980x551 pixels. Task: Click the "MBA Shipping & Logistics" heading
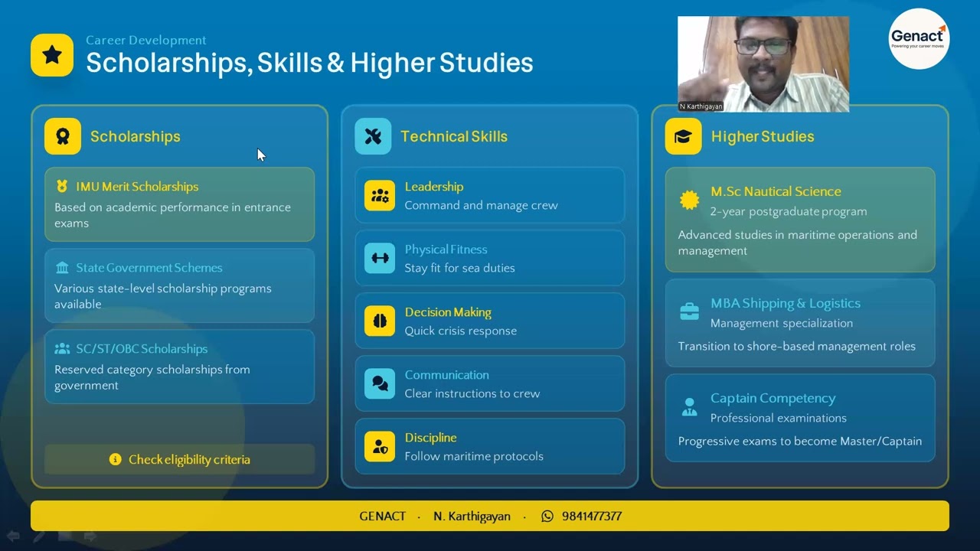pos(786,303)
